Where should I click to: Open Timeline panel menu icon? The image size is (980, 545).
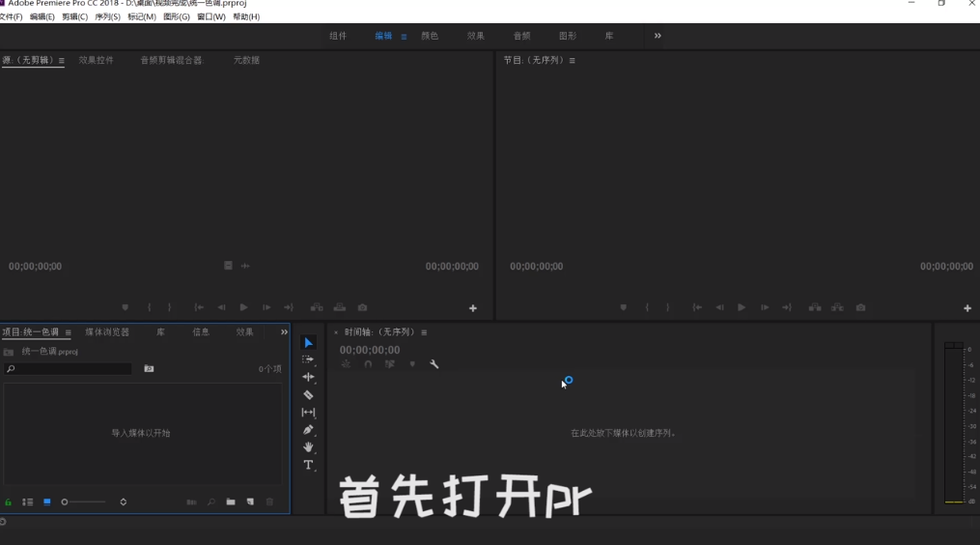pyautogui.click(x=424, y=332)
